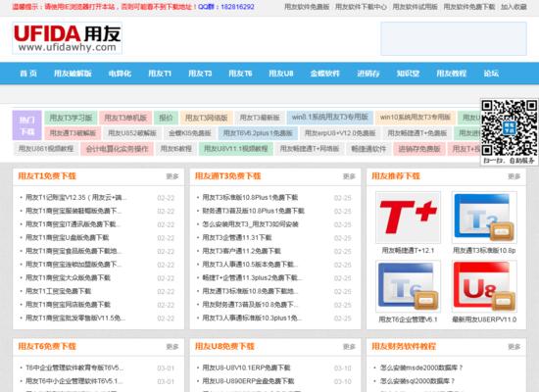This screenshot has width=539, height=392.
Task: Open 用友教程 in the navigation bar
Action: [x=451, y=73]
